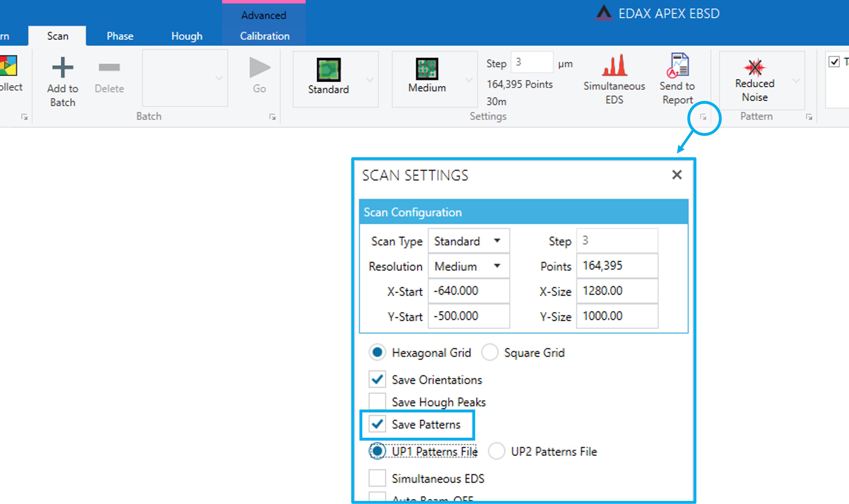Click the EDAX APEX logo icon

605,14
